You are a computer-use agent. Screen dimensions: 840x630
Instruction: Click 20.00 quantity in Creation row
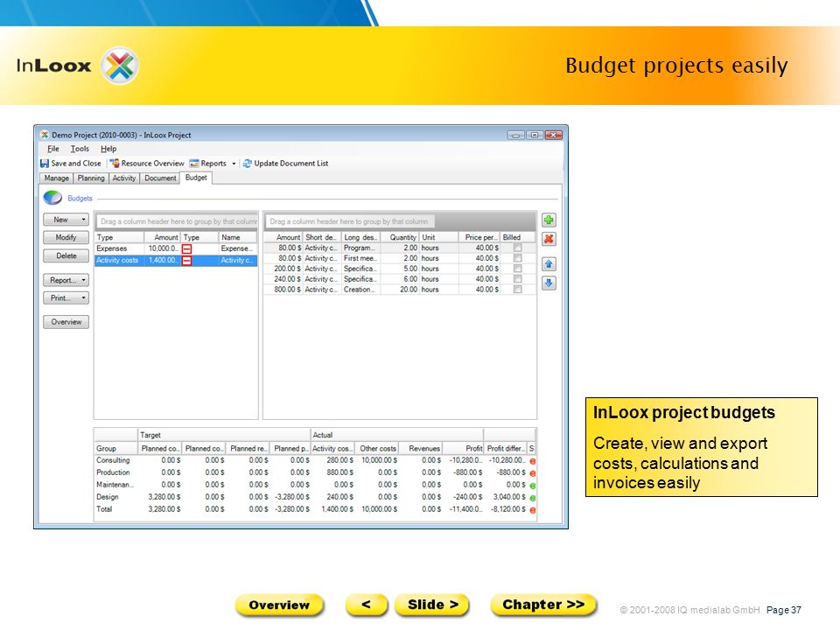pos(409,290)
